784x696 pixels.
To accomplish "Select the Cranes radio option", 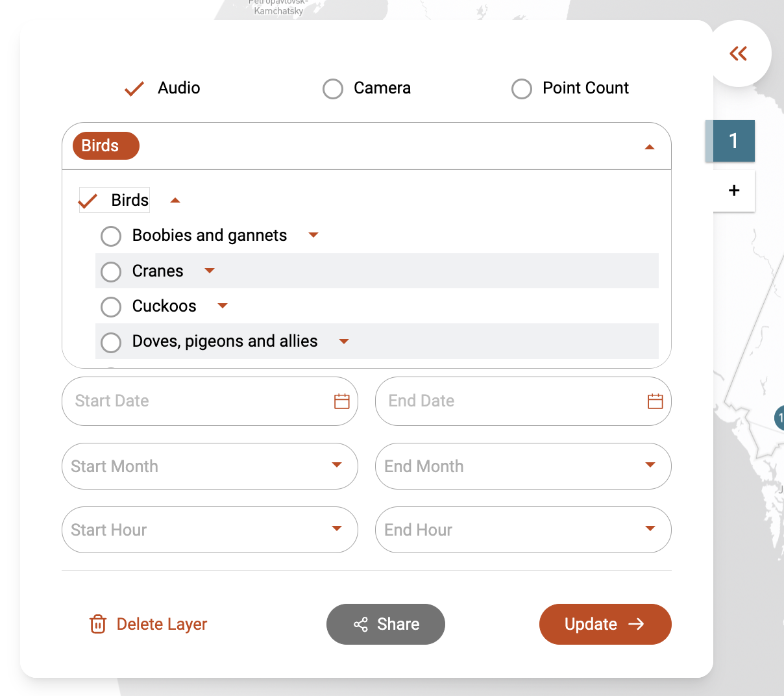I will [x=111, y=271].
